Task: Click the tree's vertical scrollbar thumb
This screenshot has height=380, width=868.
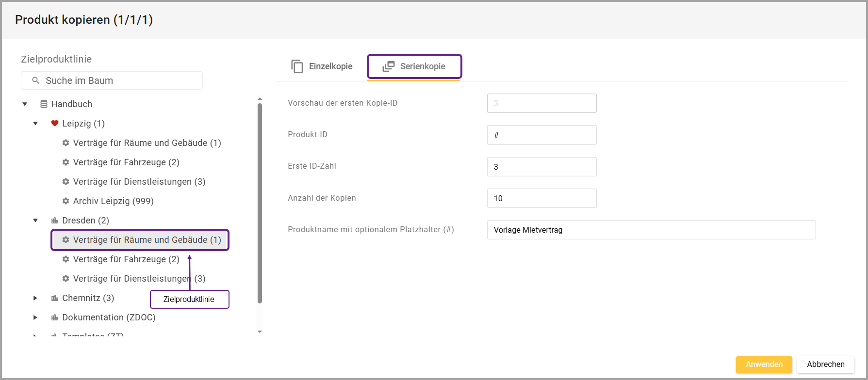Action: [x=260, y=204]
